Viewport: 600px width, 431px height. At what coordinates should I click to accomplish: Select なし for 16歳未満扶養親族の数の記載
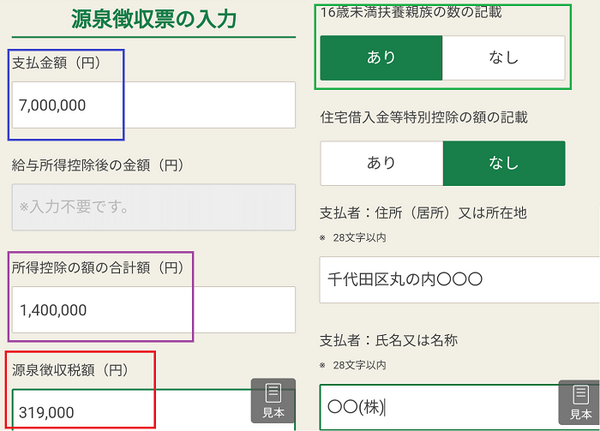[504, 58]
